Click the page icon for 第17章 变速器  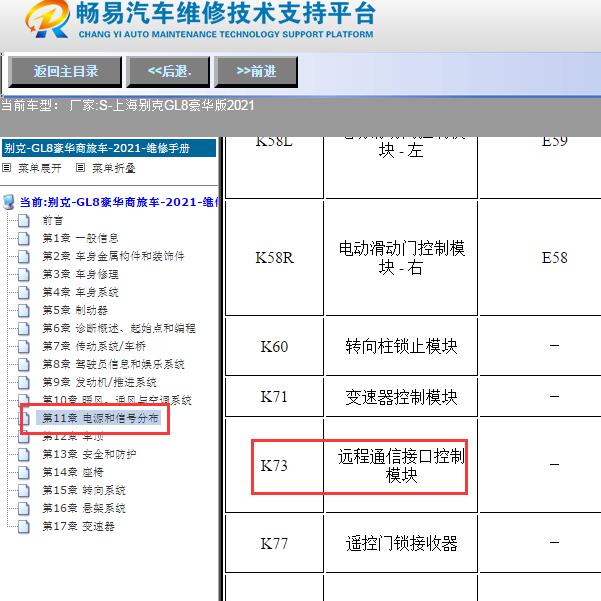coord(24,527)
